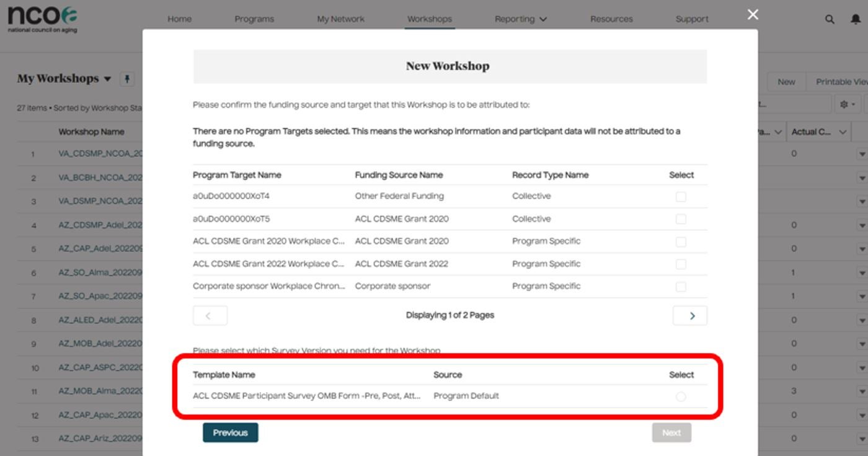The height and width of the screenshot is (456, 868).
Task: Click the Previous button
Action: 231,432
